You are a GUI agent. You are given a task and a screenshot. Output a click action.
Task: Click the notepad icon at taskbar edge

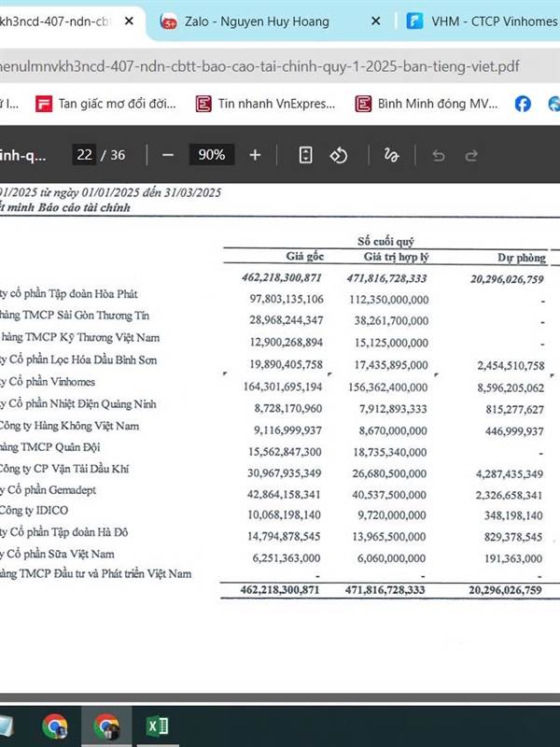(x=7, y=726)
